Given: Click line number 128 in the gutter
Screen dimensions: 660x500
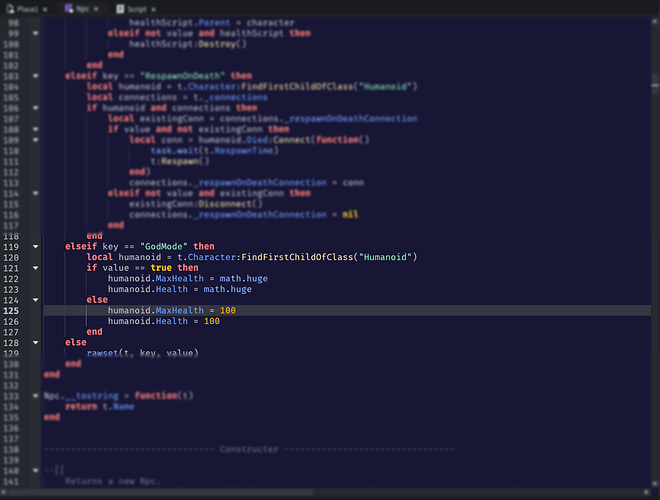Looking at the screenshot, I should tap(11, 343).
